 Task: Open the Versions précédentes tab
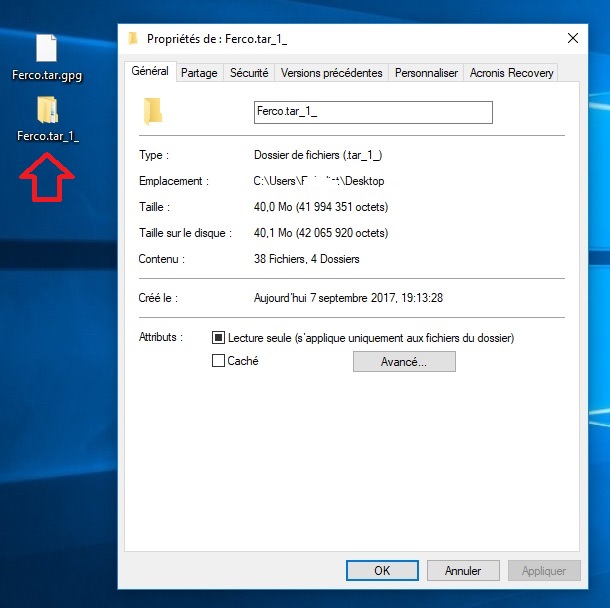(331, 73)
